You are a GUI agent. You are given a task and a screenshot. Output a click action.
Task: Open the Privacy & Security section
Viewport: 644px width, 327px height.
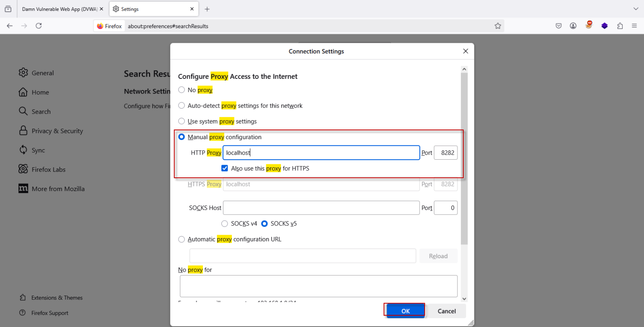pyautogui.click(x=57, y=130)
